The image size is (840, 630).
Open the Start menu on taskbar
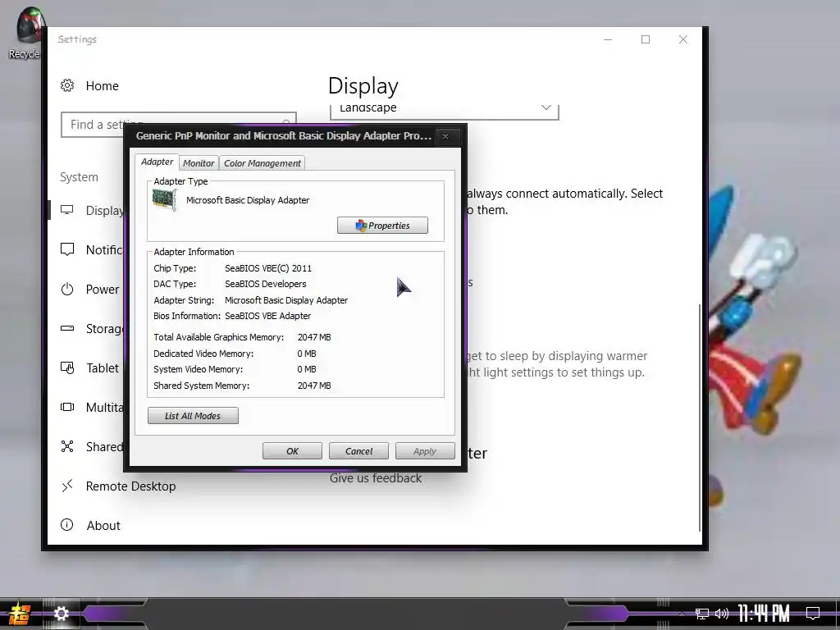click(18, 614)
